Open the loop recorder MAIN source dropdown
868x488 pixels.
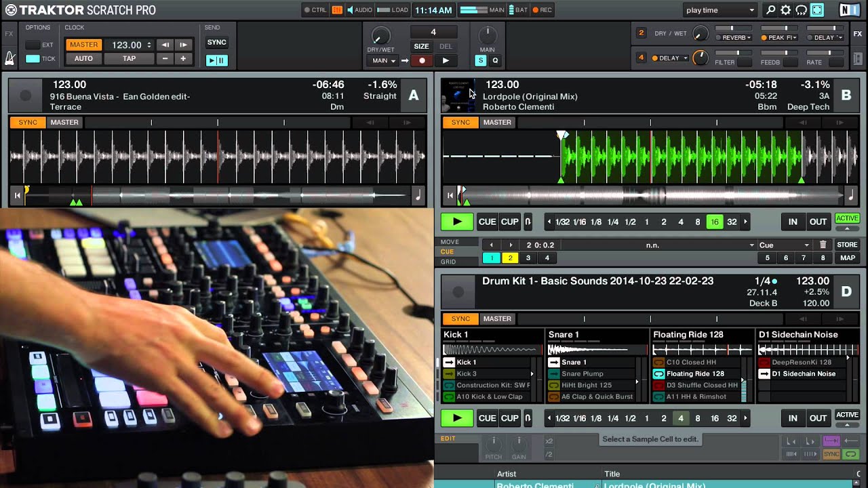pos(382,60)
